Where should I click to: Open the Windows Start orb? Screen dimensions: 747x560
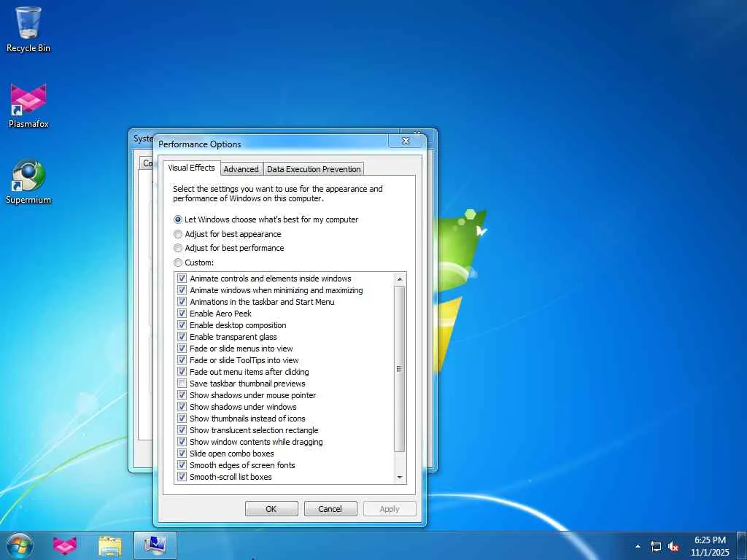click(x=20, y=545)
